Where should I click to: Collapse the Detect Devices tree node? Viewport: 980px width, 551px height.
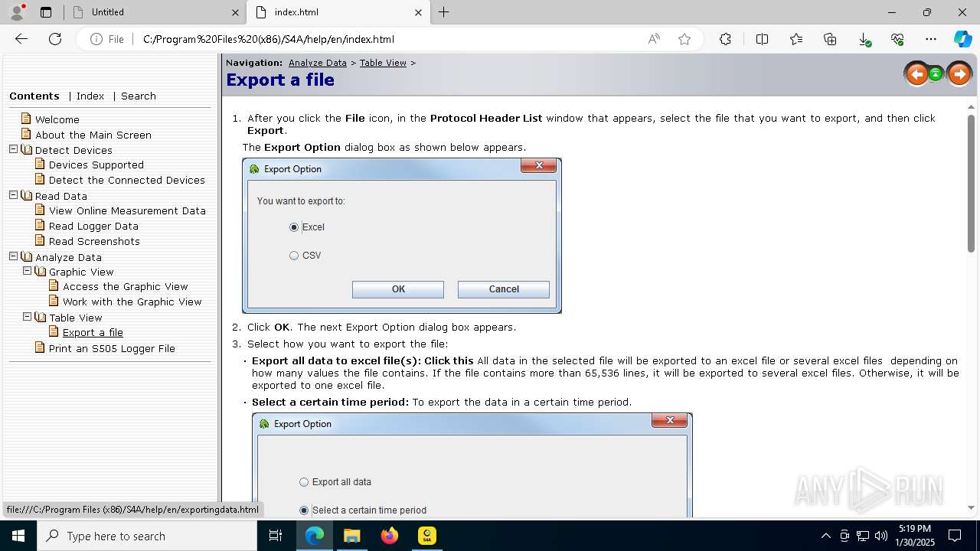coord(13,149)
